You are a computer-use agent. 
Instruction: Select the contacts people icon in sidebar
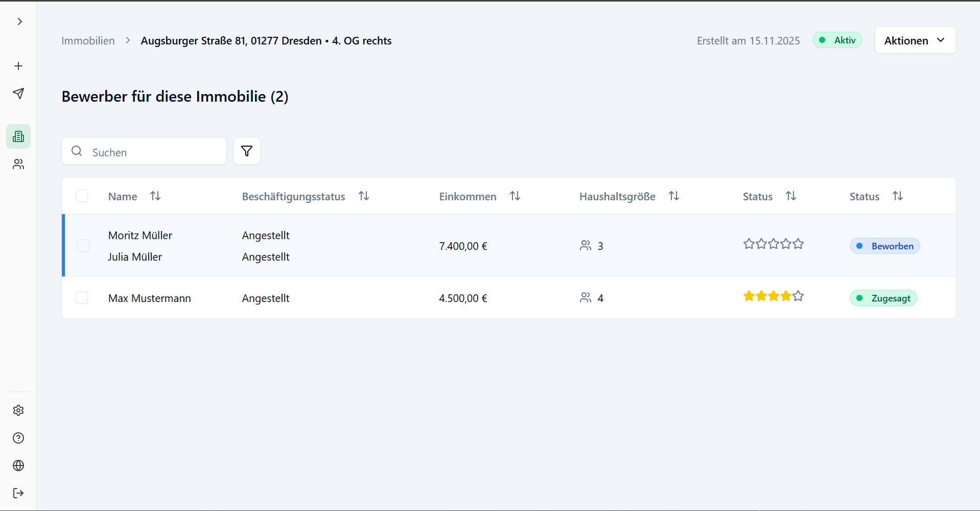(x=18, y=164)
